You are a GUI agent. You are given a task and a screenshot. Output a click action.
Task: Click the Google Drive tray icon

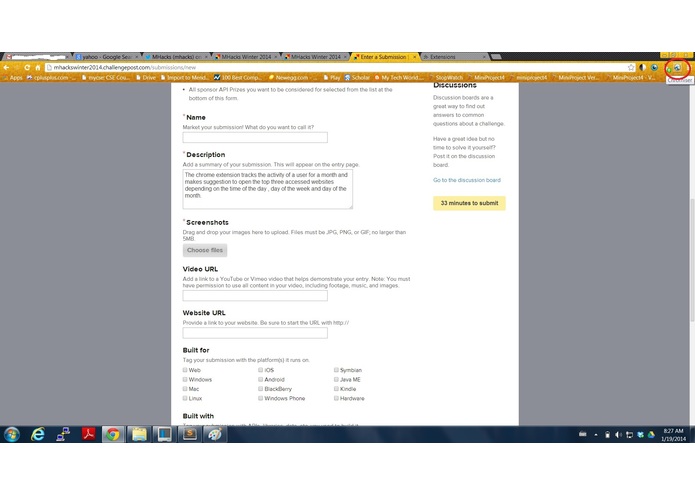pyautogui.click(x=651, y=435)
